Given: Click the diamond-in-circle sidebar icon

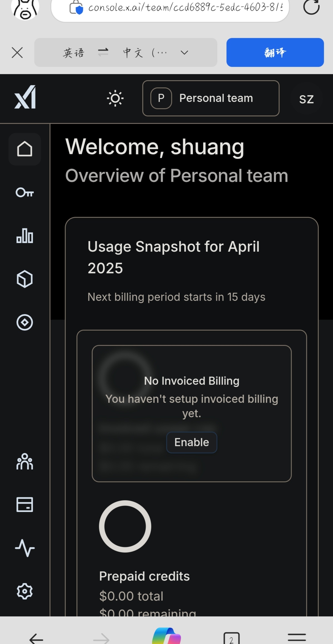Looking at the screenshot, I should tap(25, 323).
